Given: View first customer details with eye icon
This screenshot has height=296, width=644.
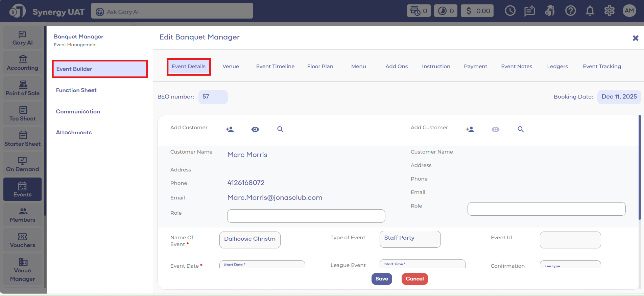Looking at the screenshot, I should pyautogui.click(x=255, y=129).
